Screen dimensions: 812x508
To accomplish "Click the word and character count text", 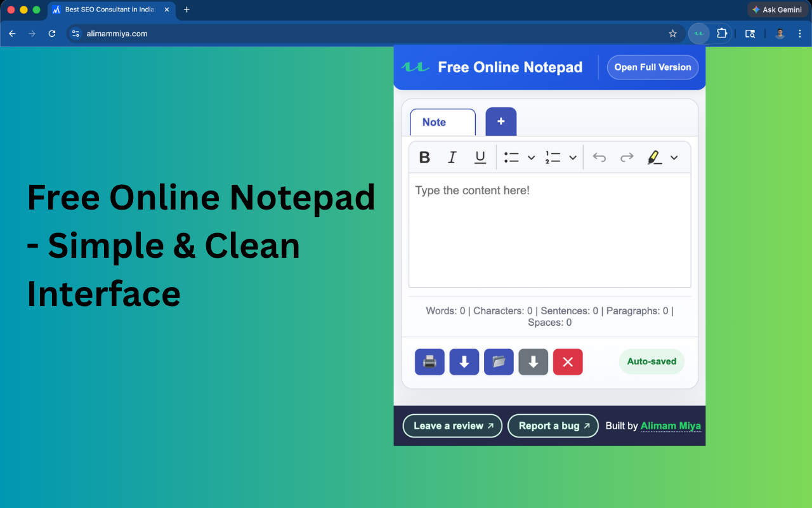I will tap(550, 316).
